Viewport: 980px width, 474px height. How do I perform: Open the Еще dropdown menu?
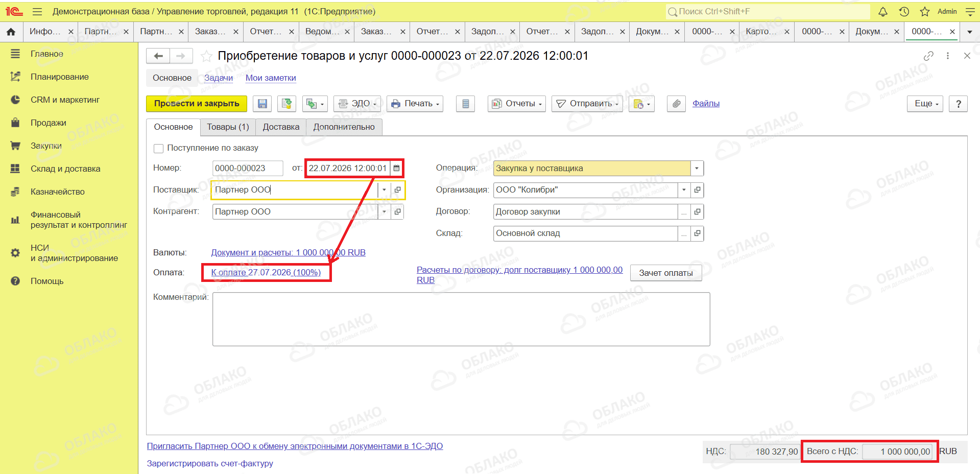coord(925,104)
